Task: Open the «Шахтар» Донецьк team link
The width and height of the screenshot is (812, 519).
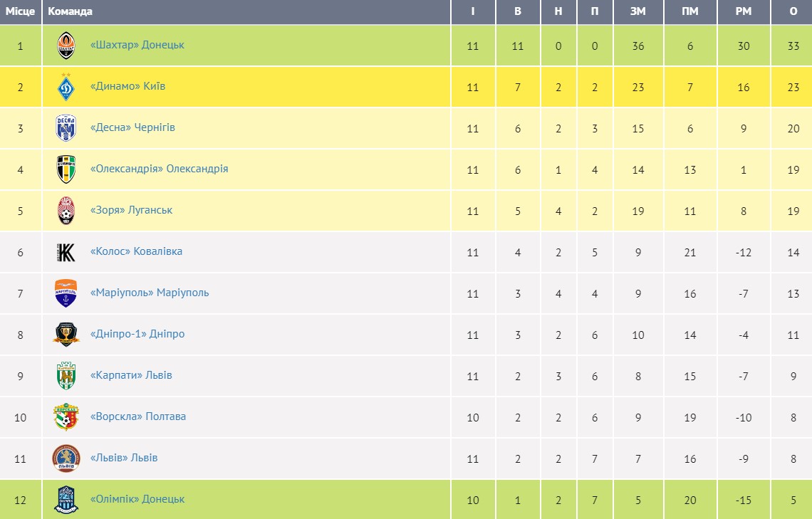Action: 137,45
